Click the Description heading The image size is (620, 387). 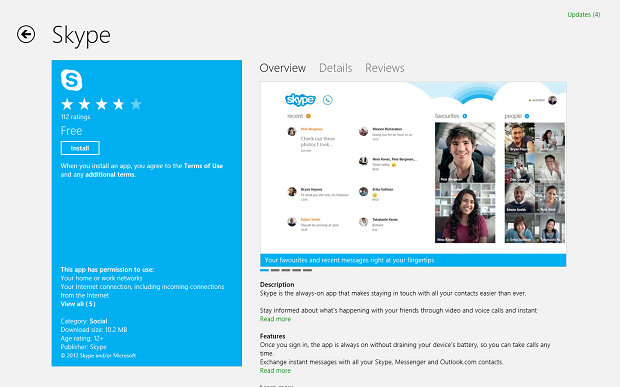click(x=277, y=284)
